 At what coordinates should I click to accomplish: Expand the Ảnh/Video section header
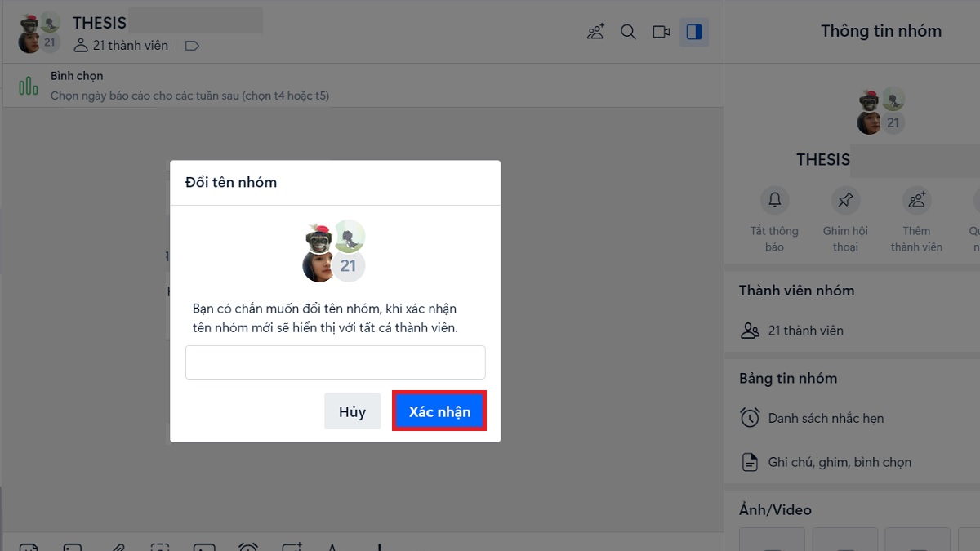pos(775,509)
